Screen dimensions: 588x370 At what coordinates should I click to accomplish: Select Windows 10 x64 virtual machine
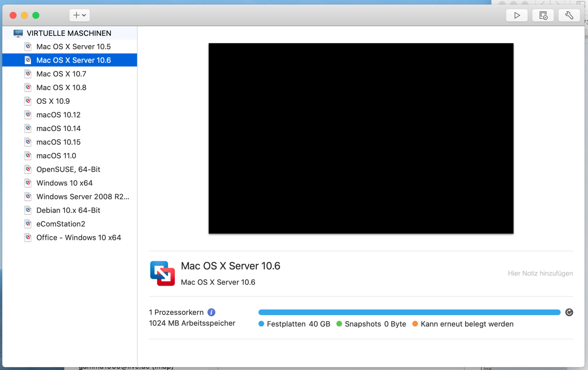[x=70, y=183]
